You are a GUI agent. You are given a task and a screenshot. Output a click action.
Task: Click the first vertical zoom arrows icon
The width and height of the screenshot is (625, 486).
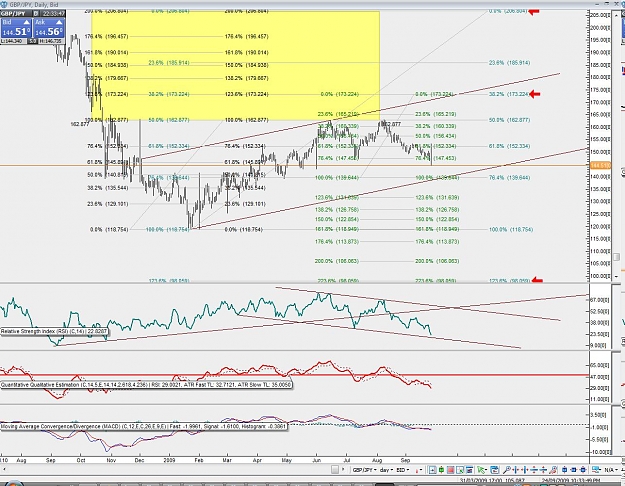coord(535,470)
